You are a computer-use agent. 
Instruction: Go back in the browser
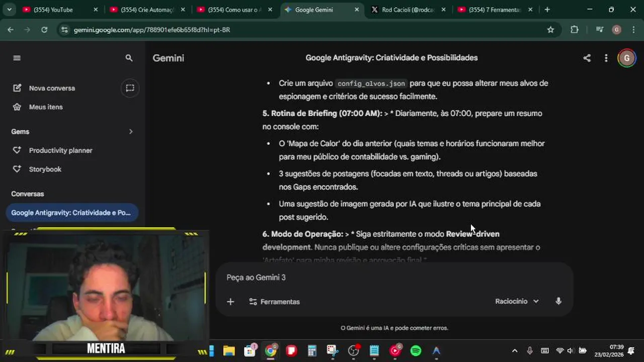pos(11,30)
